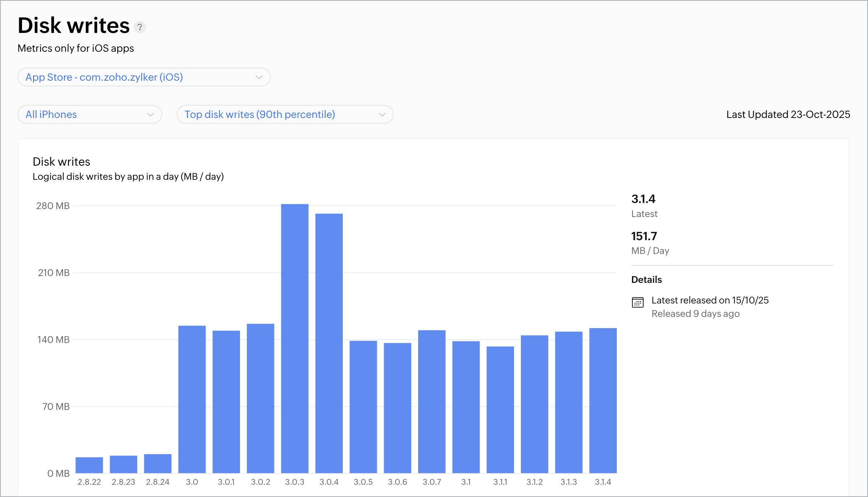Click the calendar icon under Details
The height and width of the screenshot is (497, 868).
[x=637, y=302]
